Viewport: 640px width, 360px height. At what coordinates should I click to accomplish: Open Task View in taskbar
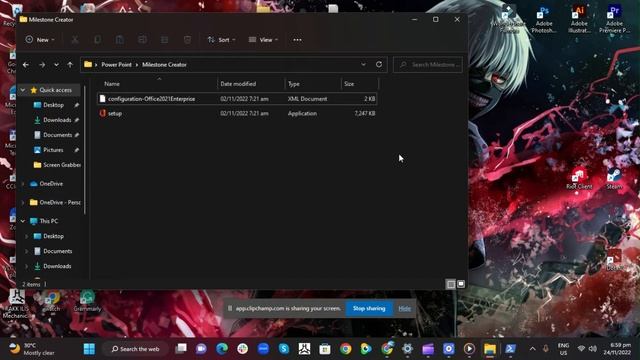[x=181, y=349]
